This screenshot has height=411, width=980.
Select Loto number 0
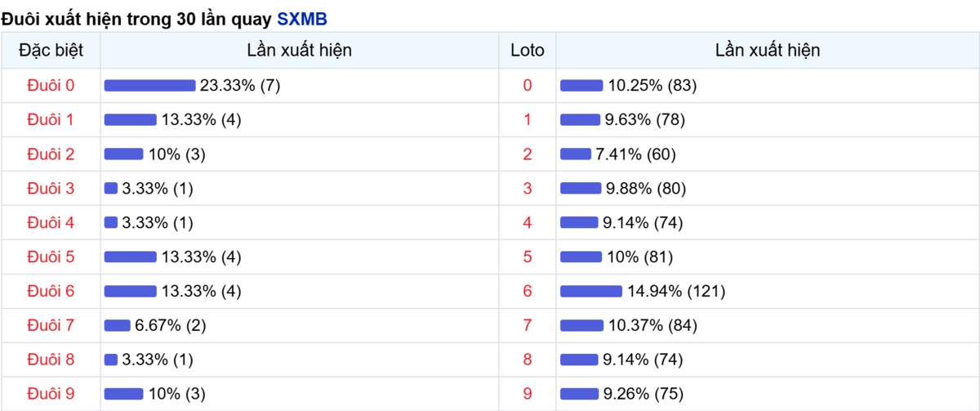528,86
